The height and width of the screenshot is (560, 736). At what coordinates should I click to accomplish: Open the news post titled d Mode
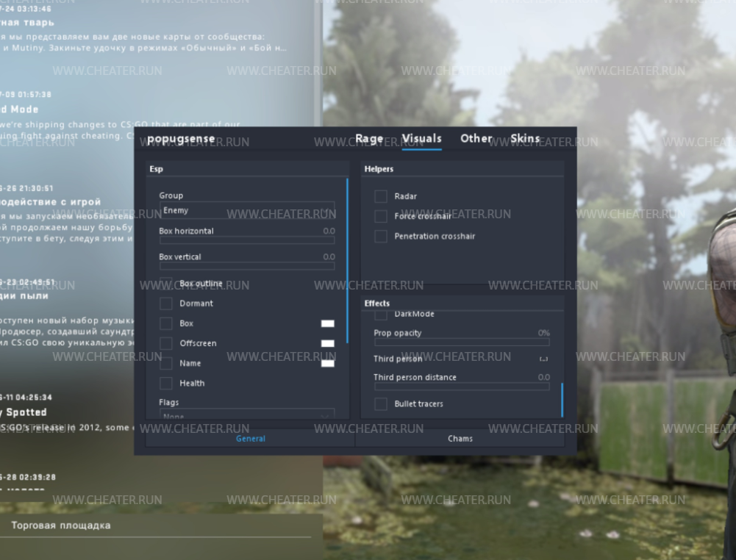coord(19,110)
